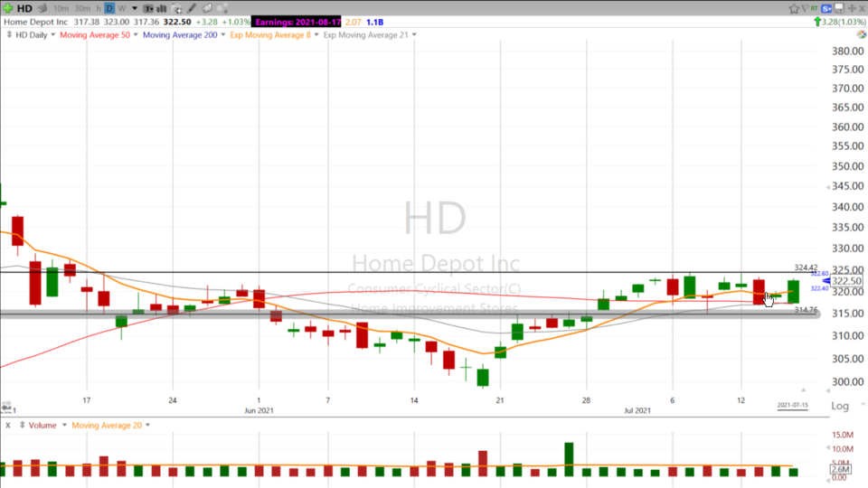Open the notes tag icon

coord(206,8)
